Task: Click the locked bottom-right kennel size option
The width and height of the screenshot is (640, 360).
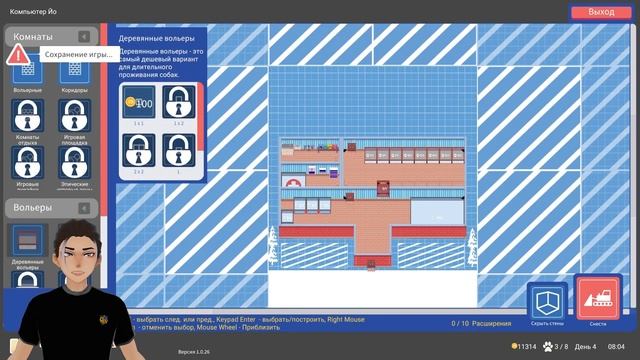Action: [x=179, y=150]
